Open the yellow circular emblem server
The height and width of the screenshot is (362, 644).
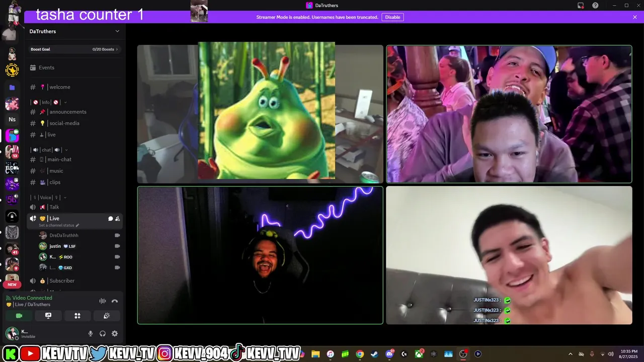point(12,70)
